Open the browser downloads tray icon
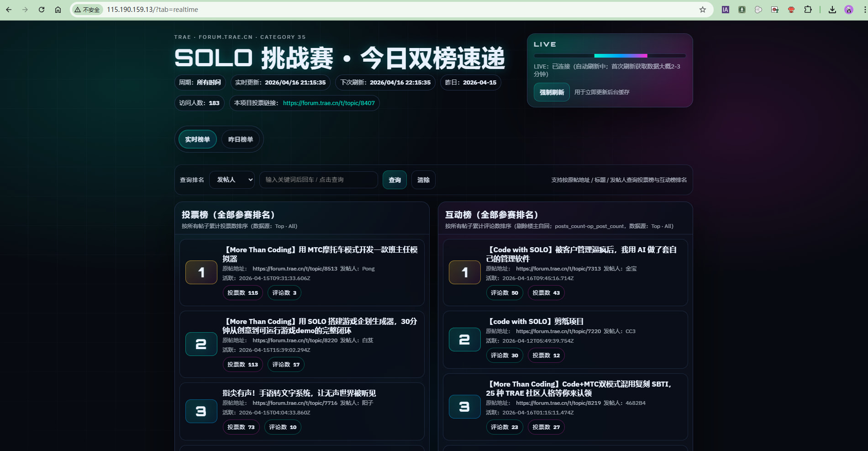 [832, 10]
